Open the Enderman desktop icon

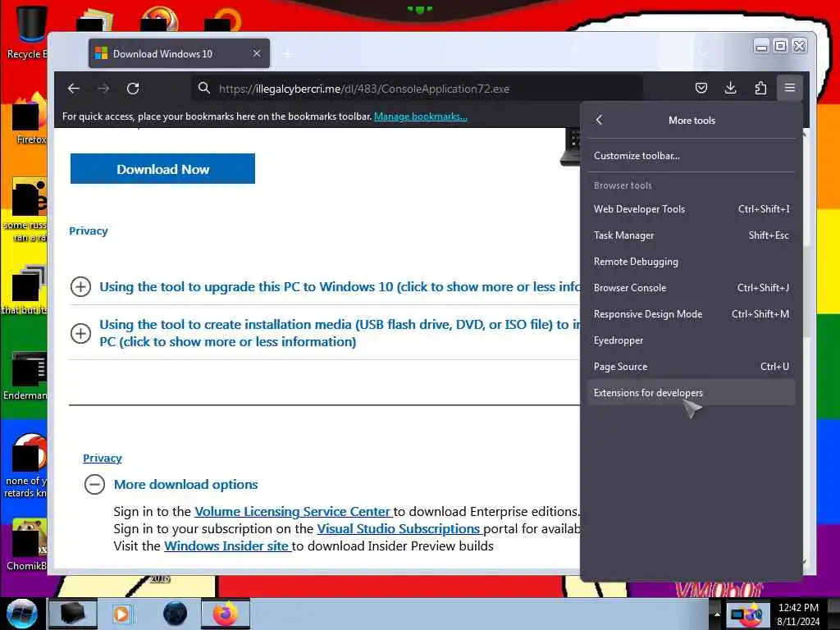tap(25, 375)
